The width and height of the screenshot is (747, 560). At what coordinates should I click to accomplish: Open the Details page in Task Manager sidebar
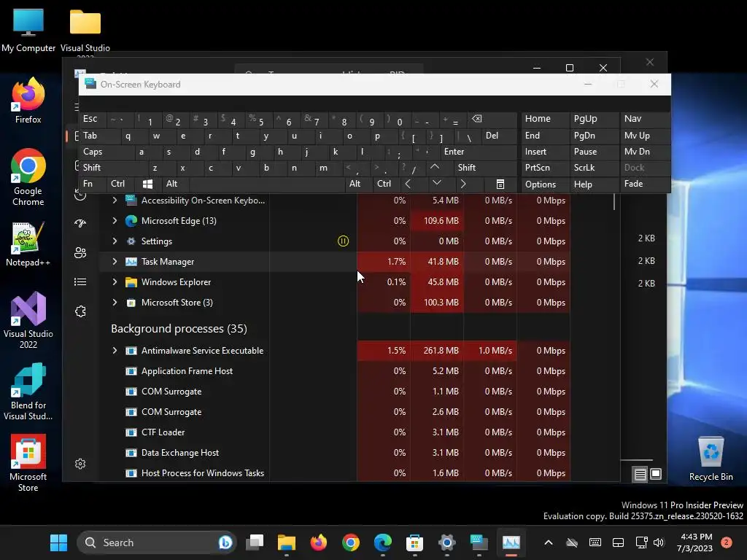coord(80,282)
